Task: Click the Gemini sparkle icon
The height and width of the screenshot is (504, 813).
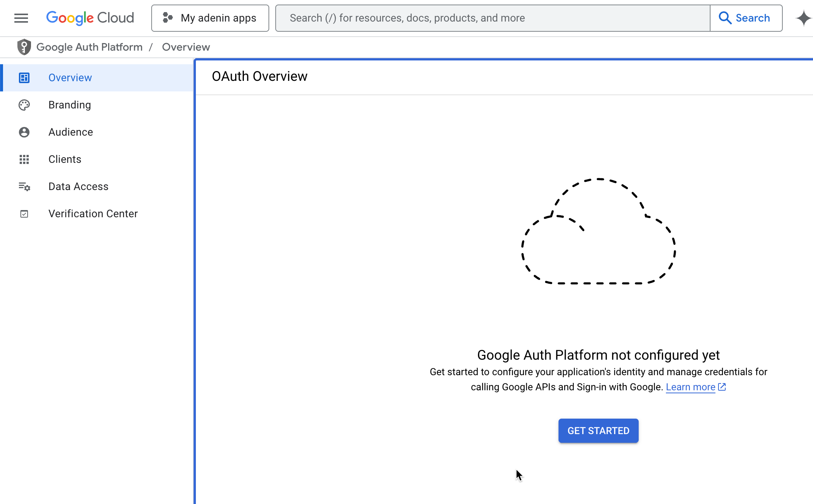Action: [x=803, y=18]
